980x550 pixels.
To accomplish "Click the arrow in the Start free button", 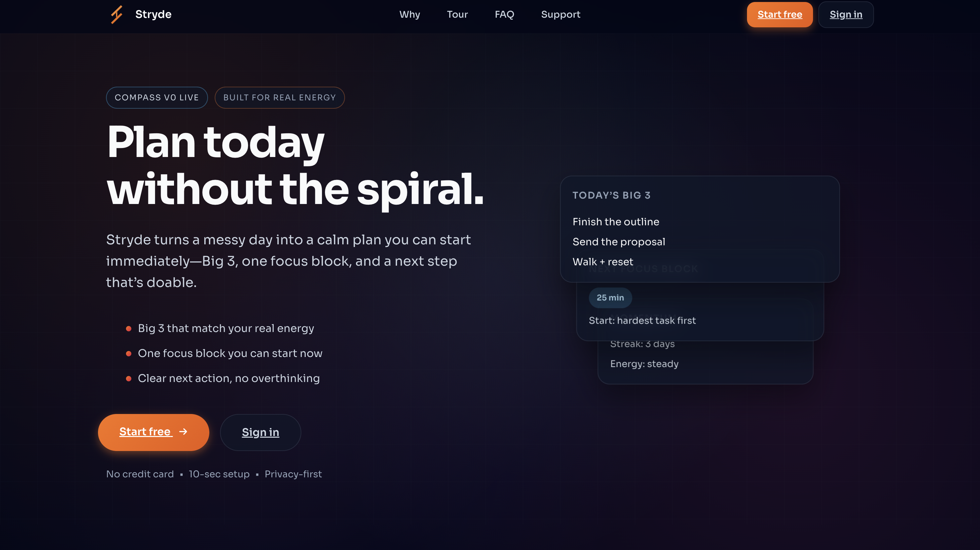I will tap(183, 432).
